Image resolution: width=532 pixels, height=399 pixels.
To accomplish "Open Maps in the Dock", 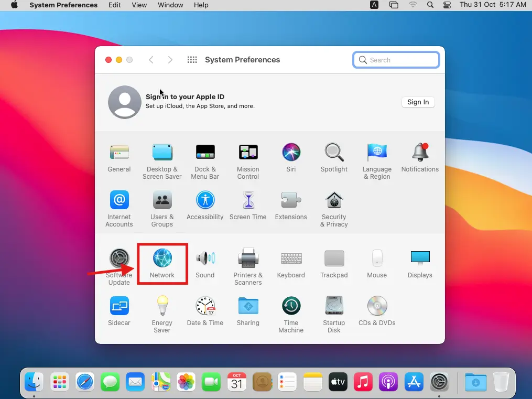I will click(x=161, y=382).
